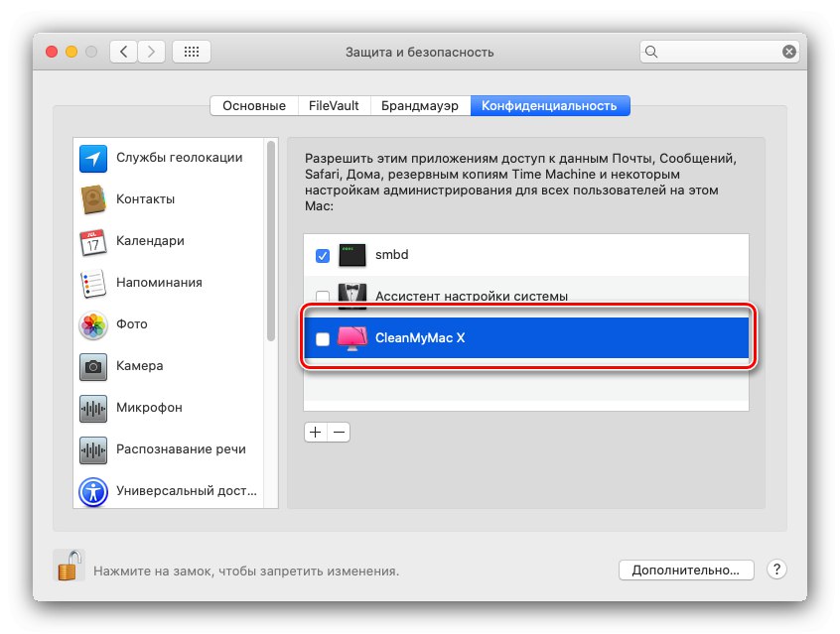Check the CleanMyMac X checkbox
The height and width of the screenshot is (634, 840).
tap(322, 337)
